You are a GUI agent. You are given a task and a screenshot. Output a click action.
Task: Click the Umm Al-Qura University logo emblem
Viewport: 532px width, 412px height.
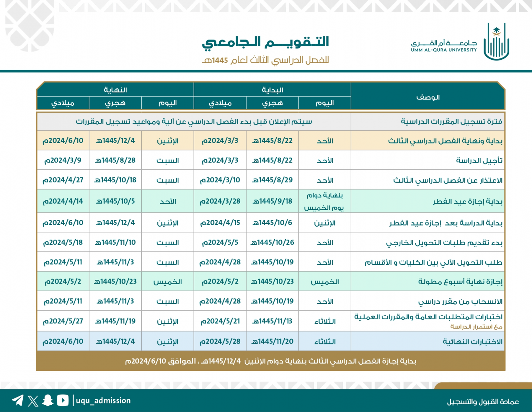click(x=496, y=42)
